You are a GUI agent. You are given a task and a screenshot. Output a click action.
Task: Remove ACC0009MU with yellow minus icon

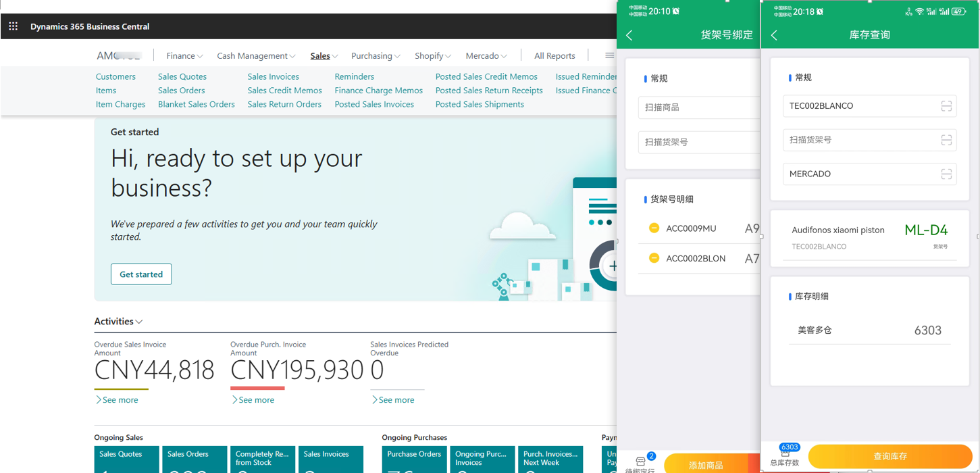[654, 228]
